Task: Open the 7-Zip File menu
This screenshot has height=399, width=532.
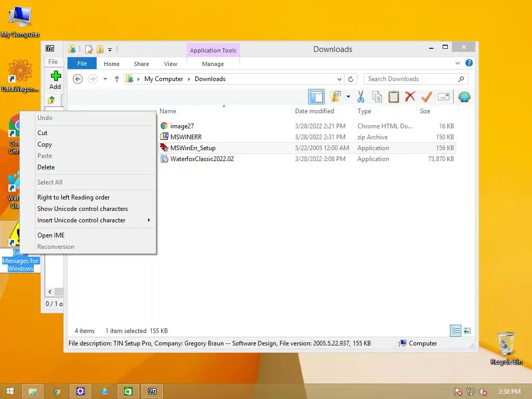Action: 53,62
